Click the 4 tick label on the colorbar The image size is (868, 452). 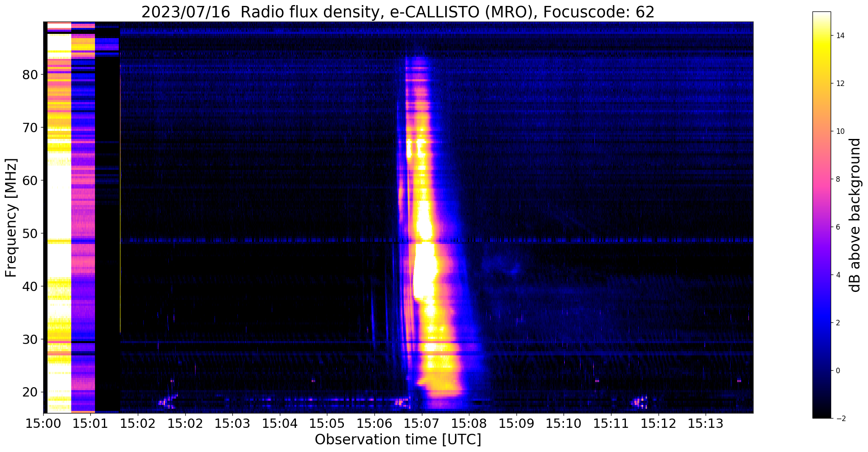838,275
